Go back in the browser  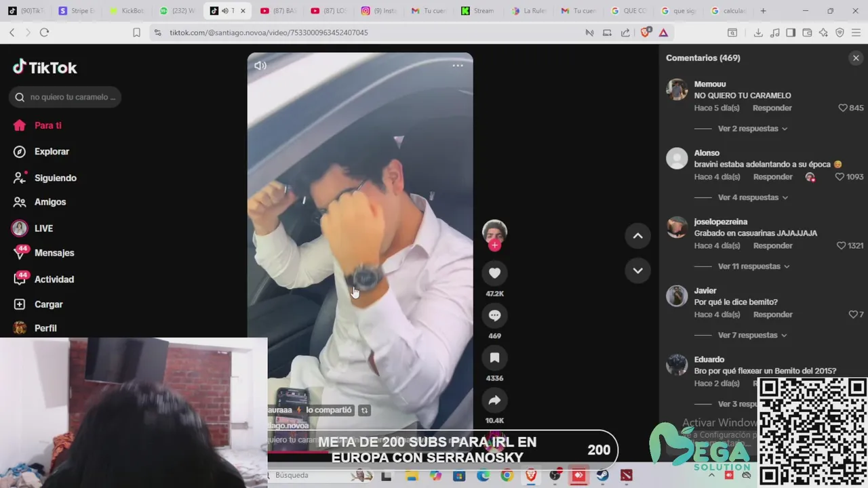coord(12,33)
